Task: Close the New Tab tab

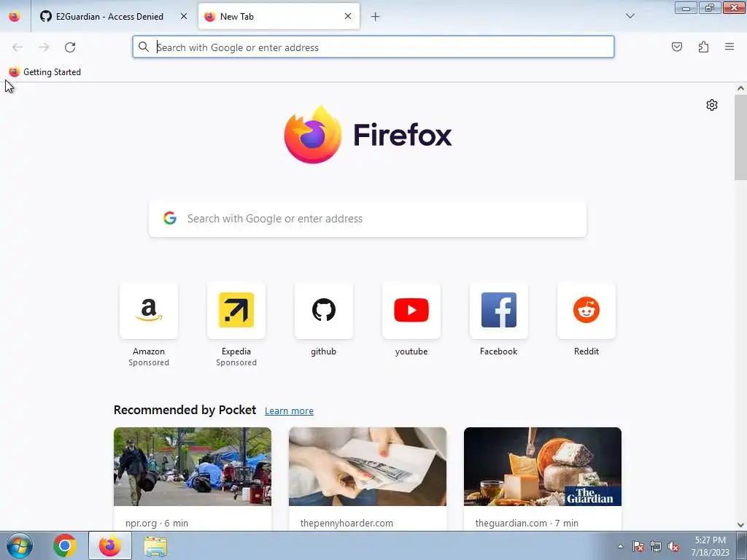Action: (348, 17)
